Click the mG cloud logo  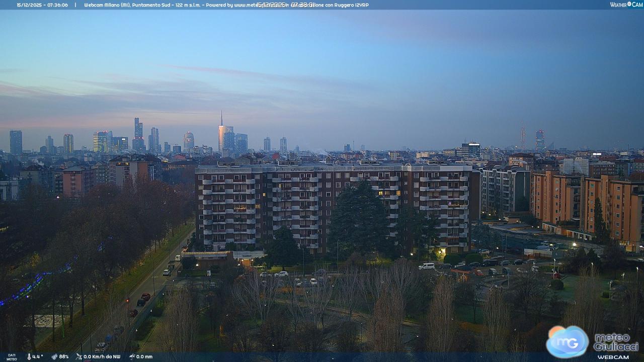pos(567,341)
